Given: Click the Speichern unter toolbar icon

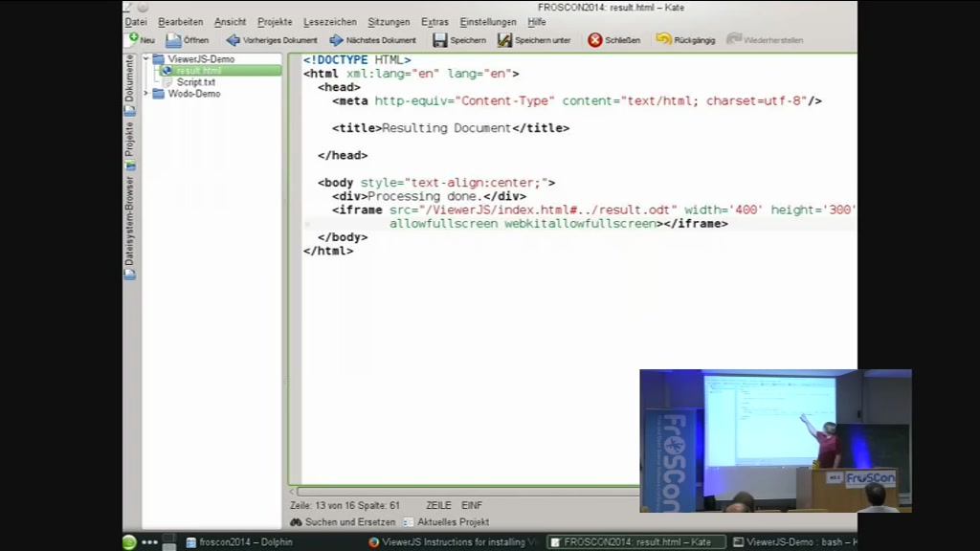Looking at the screenshot, I should 504,40.
